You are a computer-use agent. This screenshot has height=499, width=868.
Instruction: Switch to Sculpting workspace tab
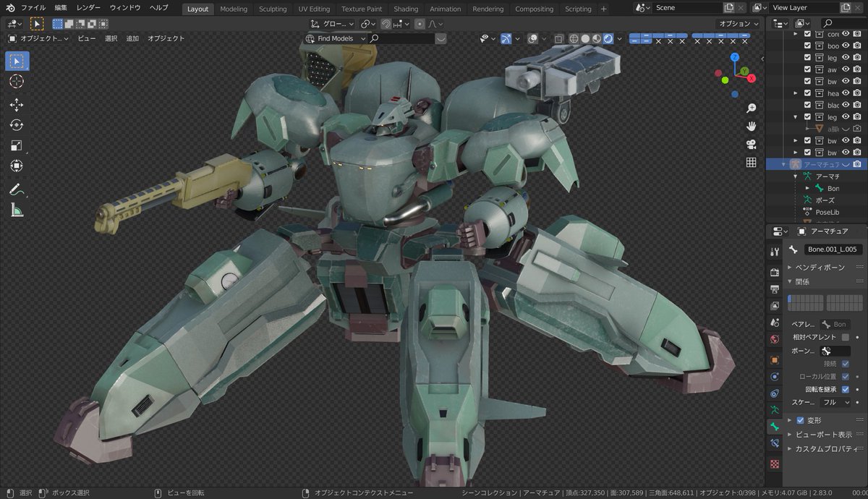273,9
